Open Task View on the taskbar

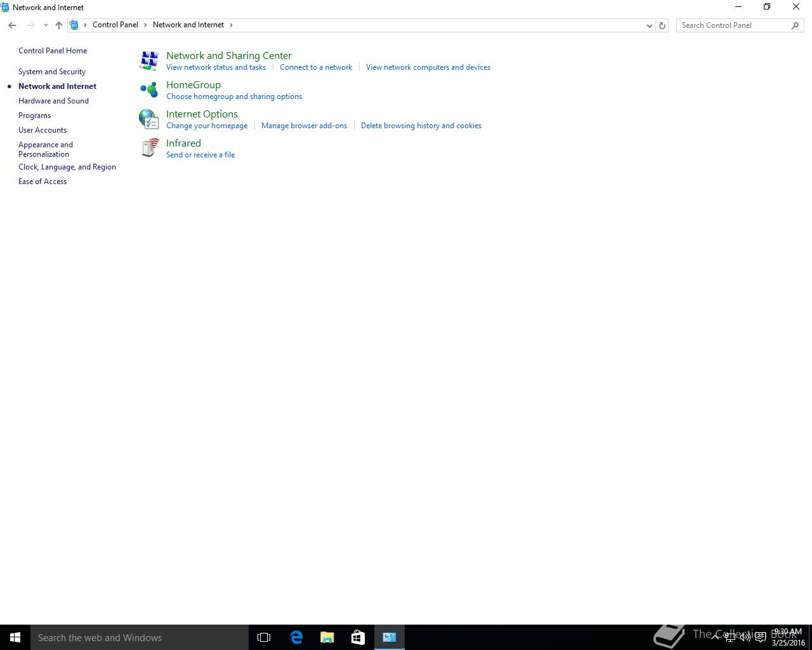(264, 637)
